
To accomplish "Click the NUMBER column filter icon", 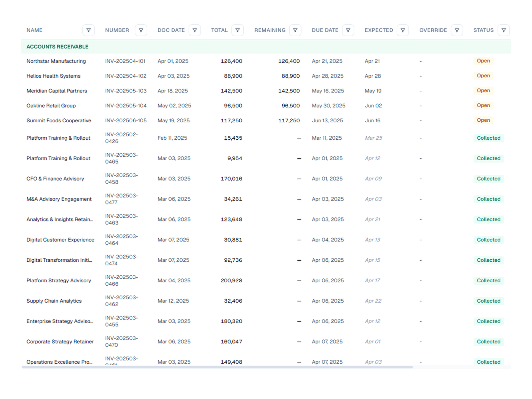I will (x=141, y=30).
